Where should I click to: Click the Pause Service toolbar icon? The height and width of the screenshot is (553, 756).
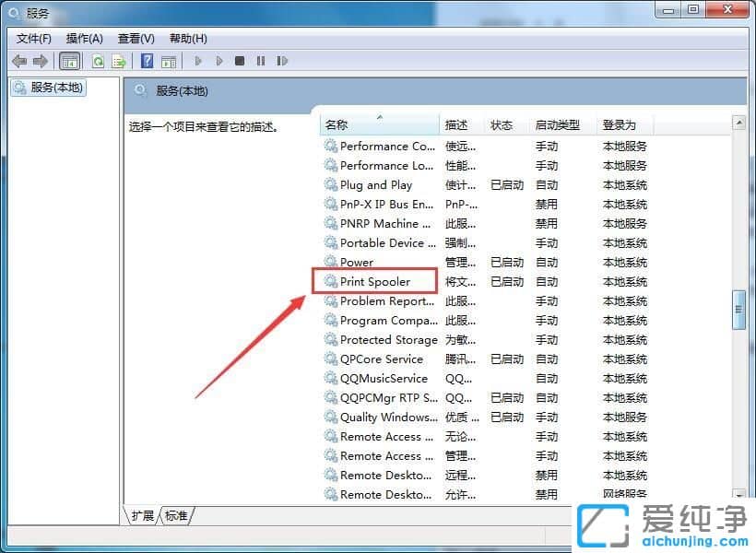click(x=261, y=61)
